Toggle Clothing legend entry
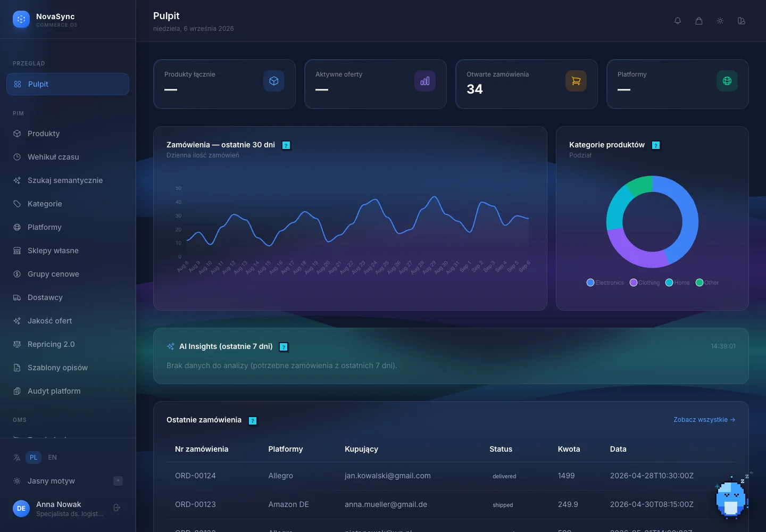 coord(645,282)
